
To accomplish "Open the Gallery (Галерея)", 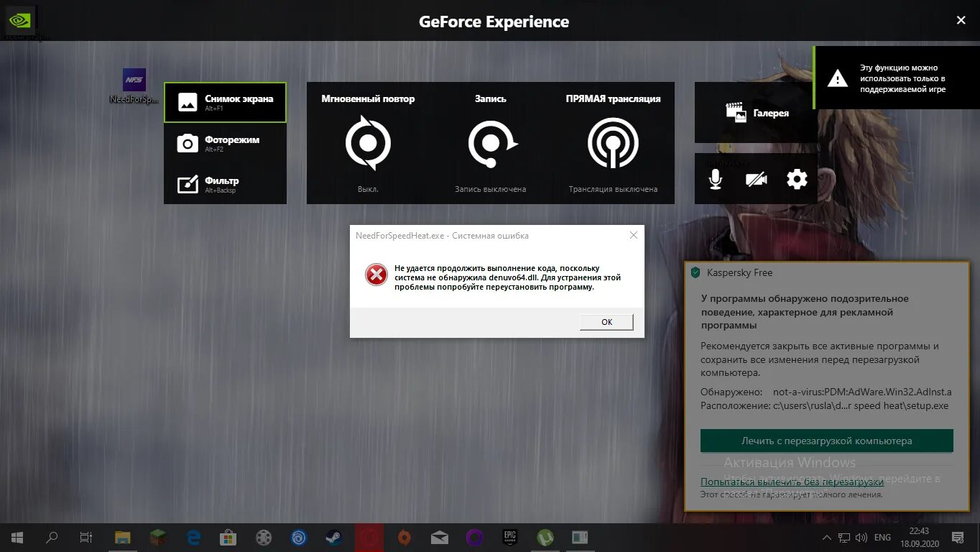I will pos(757,113).
